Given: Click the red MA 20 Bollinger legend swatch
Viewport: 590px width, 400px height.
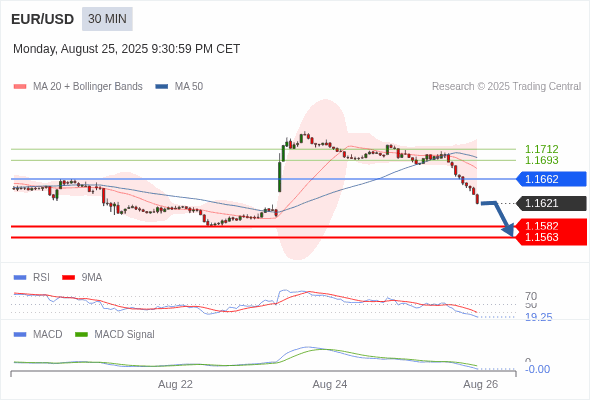Looking at the screenshot, I should 20,87.
